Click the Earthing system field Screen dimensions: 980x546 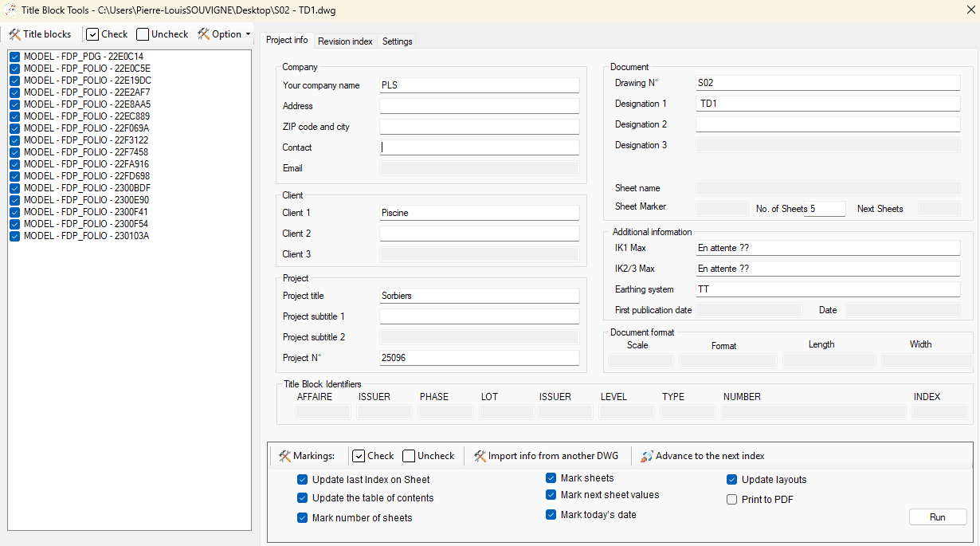click(x=828, y=289)
